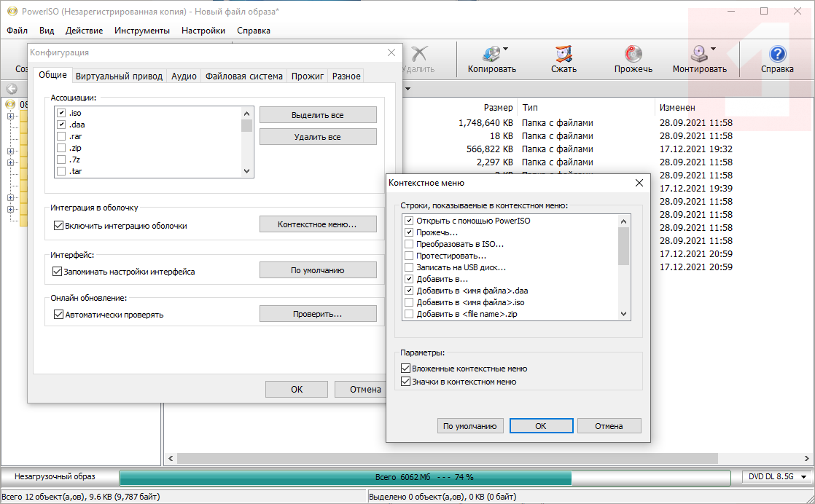Click the Проверить… update button
This screenshot has width=815, height=504.
(318, 314)
